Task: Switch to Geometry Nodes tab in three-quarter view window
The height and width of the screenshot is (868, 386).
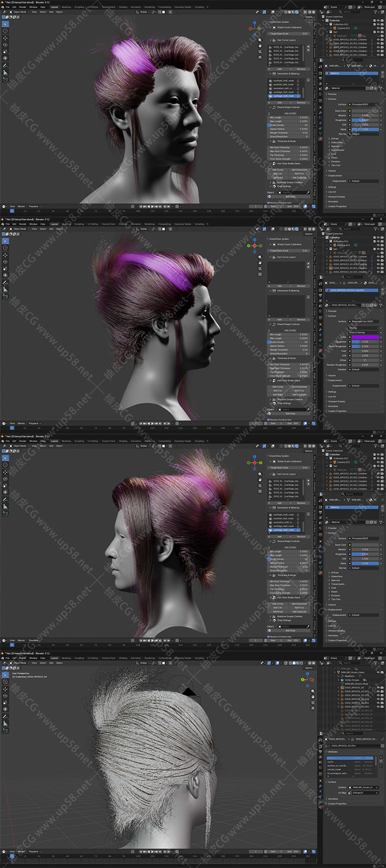Action: pyautogui.click(x=183, y=7)
